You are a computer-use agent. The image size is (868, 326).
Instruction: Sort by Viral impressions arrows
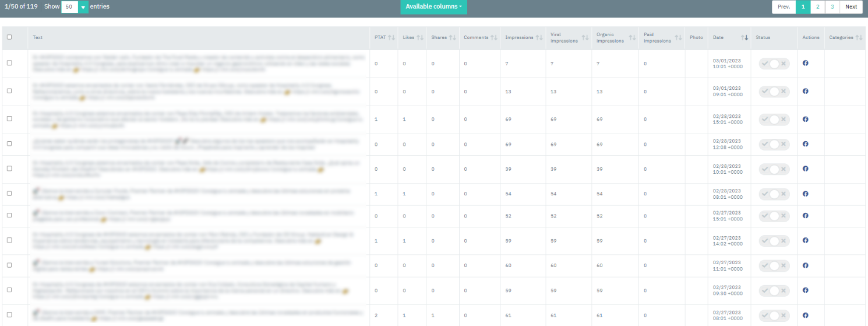(x=585, y=37)
